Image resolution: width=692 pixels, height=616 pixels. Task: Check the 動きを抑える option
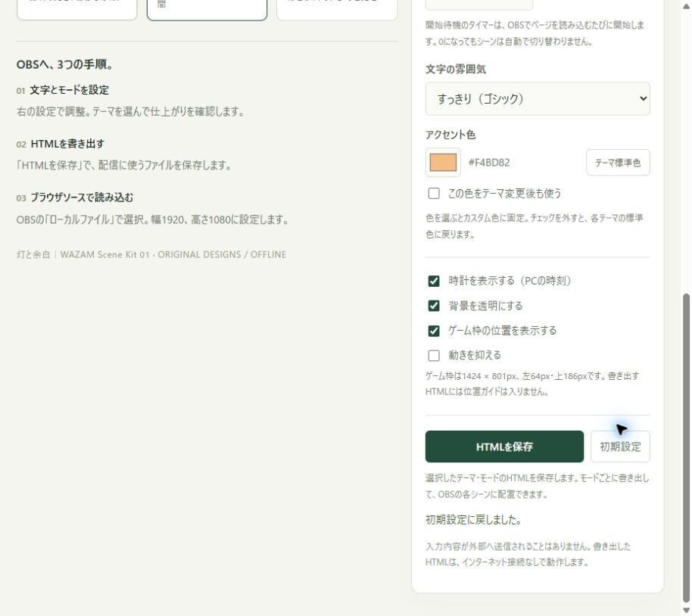coord(434,356)
